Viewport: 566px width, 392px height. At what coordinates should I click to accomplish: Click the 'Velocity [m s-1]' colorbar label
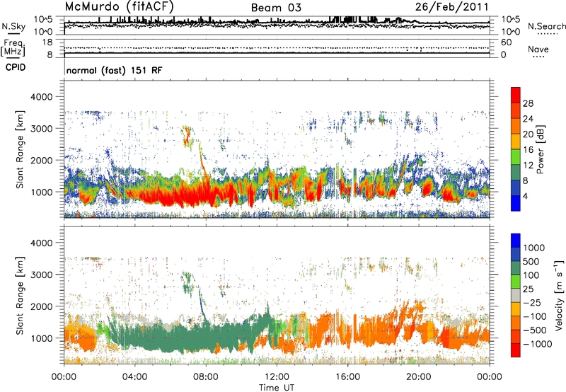click(x=559, y=296)
